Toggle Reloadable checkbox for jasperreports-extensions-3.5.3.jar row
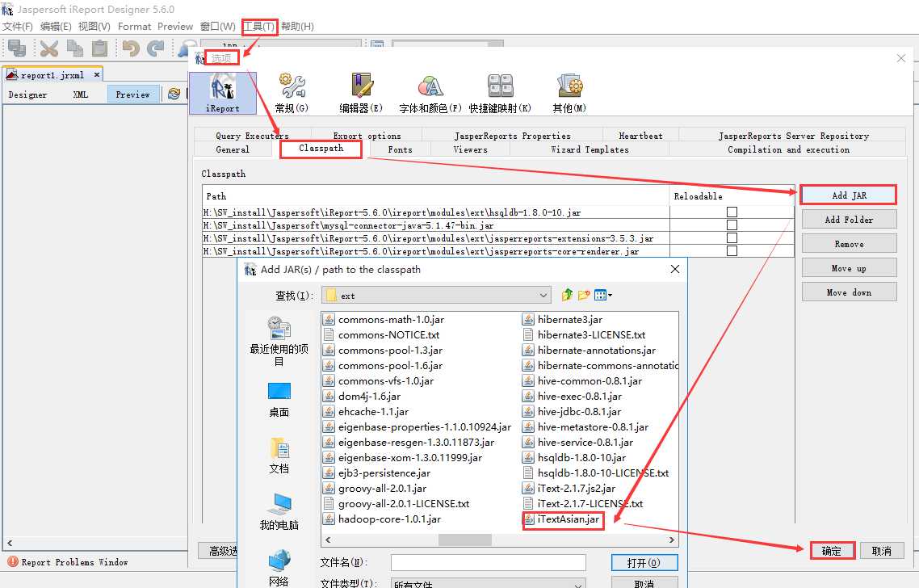Image resolution: width=919 pixels, height=588 pixels. pos(732,238)
